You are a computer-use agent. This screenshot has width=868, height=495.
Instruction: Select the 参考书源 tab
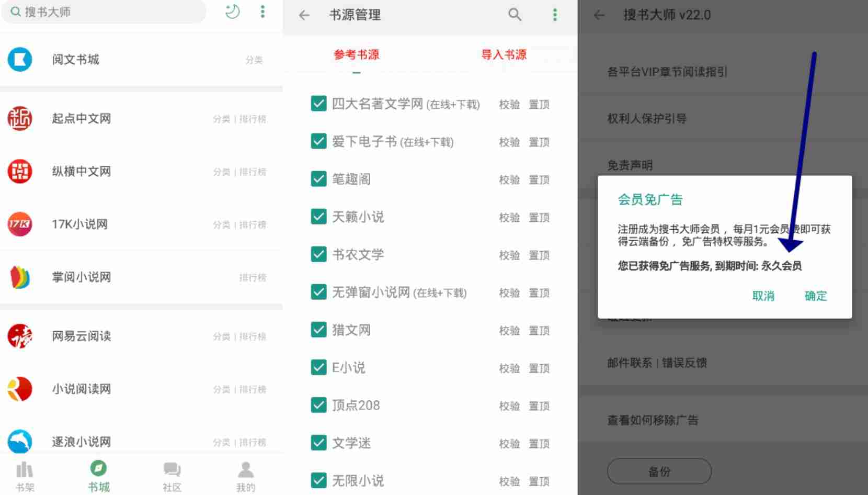click(357, 54)
